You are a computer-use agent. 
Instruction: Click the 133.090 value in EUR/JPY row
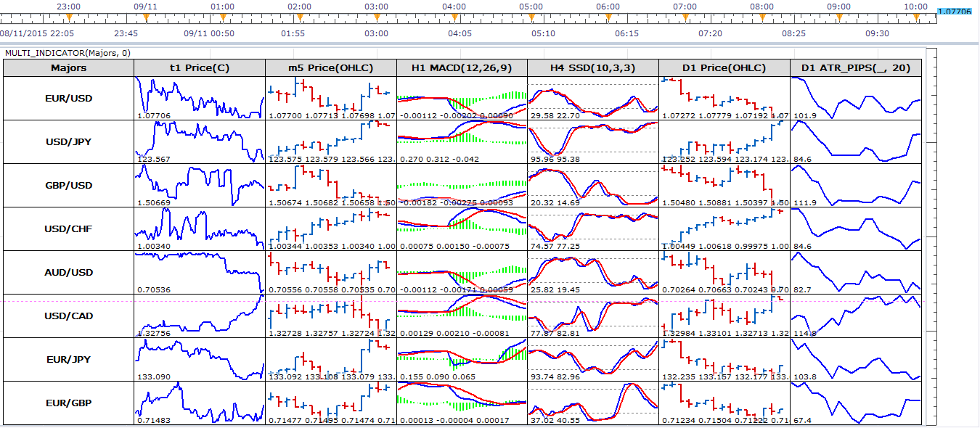point(153,376)
